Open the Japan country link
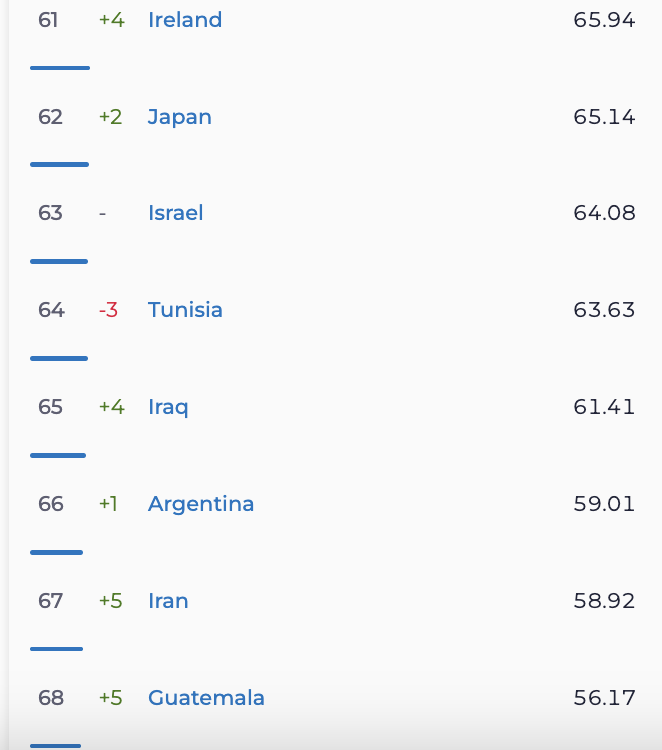Viewport: 662px width, 750px height. [x=180, y=117]
